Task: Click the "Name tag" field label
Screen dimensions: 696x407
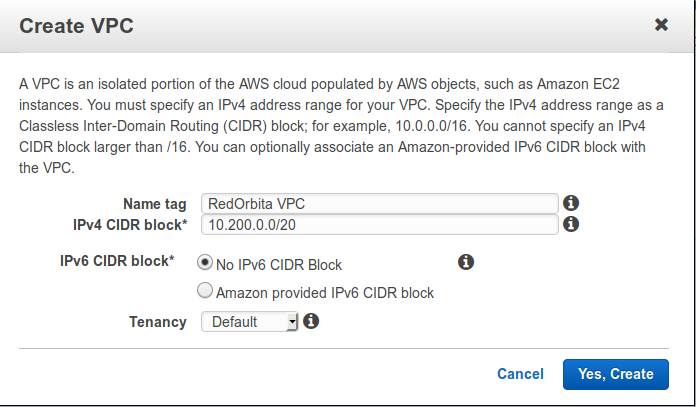Action: click(x=155, y=204)
